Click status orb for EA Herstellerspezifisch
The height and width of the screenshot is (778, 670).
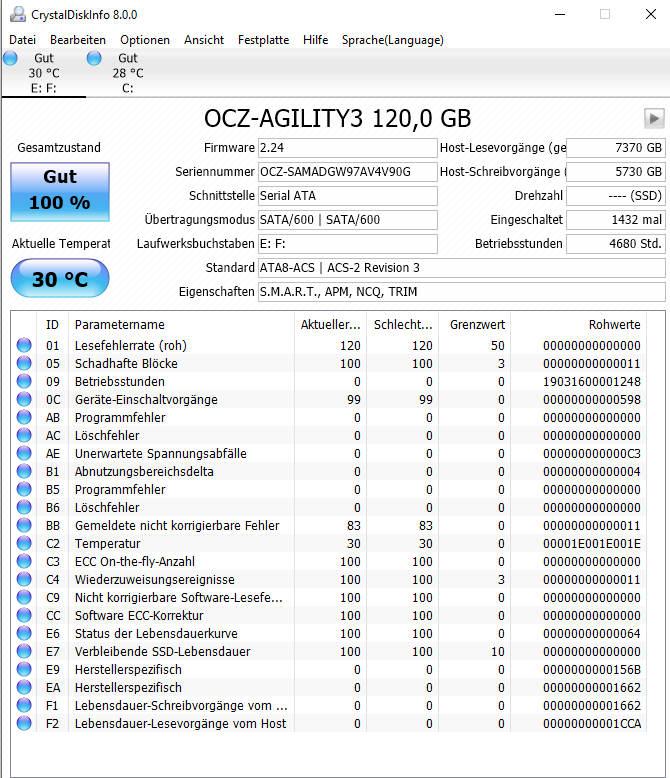pyautogui.click(x=24, y=687)
